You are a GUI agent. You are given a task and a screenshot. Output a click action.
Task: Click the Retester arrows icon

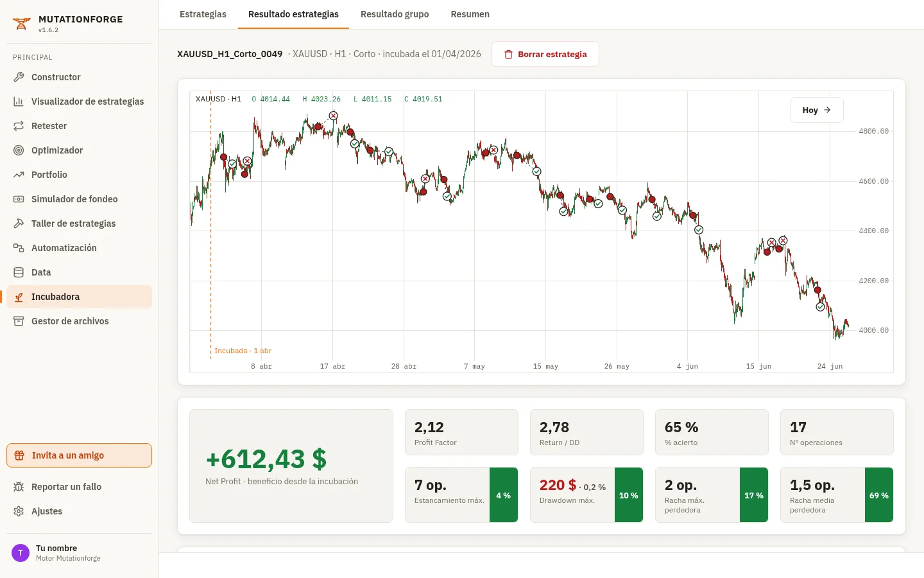pos(19,126)
